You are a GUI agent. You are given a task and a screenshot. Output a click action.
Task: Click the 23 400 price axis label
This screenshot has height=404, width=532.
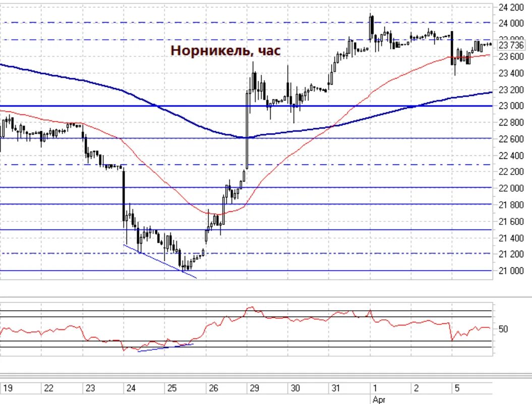click(511, 73)
